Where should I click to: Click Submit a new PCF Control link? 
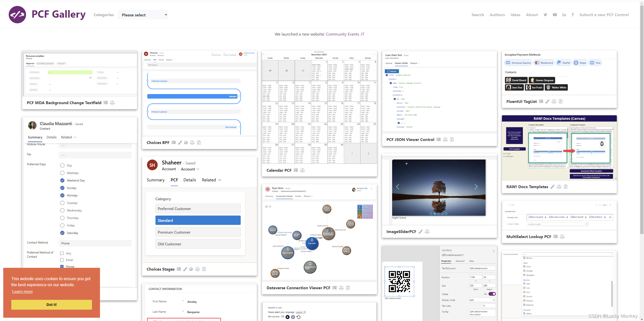point(604,15)
